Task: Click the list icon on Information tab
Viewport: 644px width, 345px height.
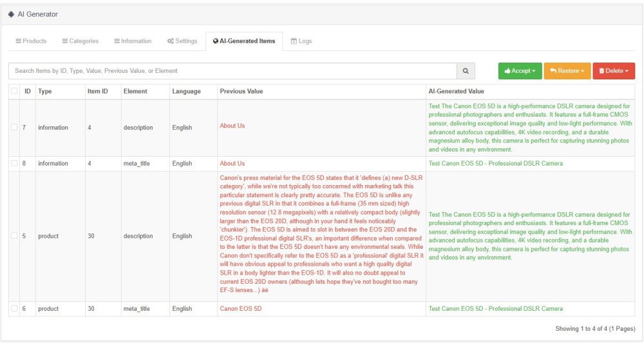Action: (117, 41)
